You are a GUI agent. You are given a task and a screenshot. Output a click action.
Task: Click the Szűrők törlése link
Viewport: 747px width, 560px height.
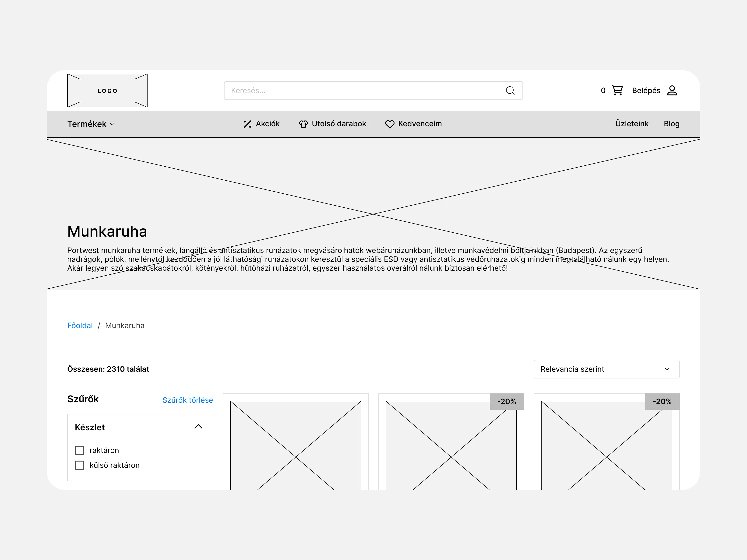coord(187,400)
